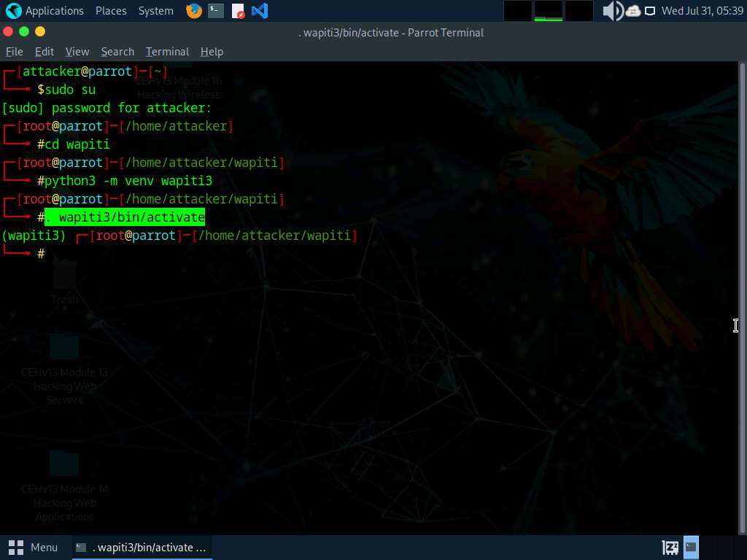Click the Parrot logo in the panel
The width and height of the screenshot is (747, 560).
[13, 11]
